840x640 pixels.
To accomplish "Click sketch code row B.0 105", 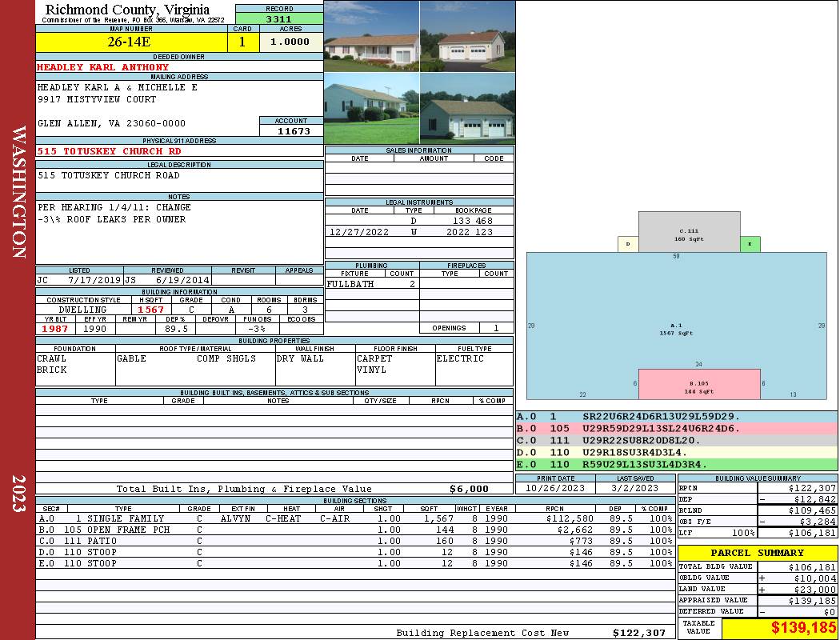I will [677, 429].
